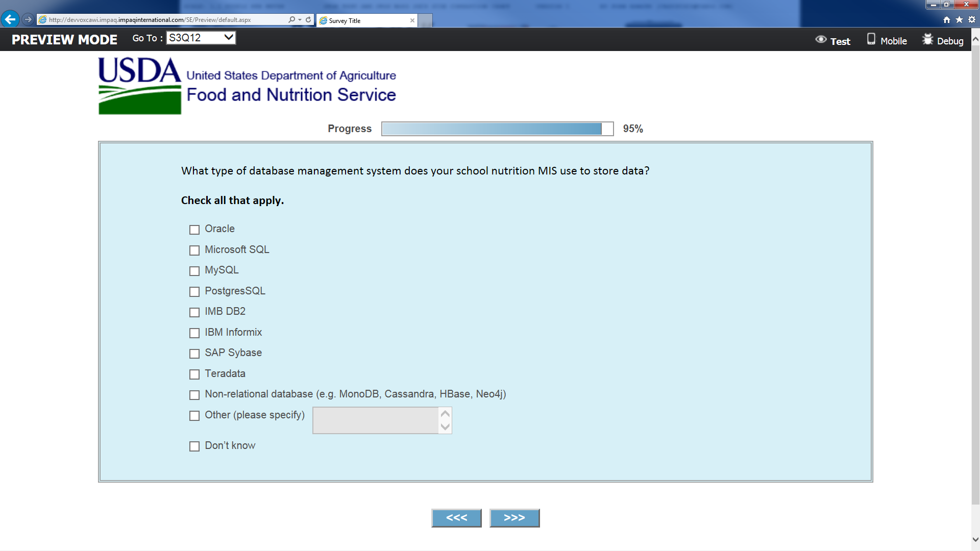Click the refresh icon in address bar

tap(308, 19)
